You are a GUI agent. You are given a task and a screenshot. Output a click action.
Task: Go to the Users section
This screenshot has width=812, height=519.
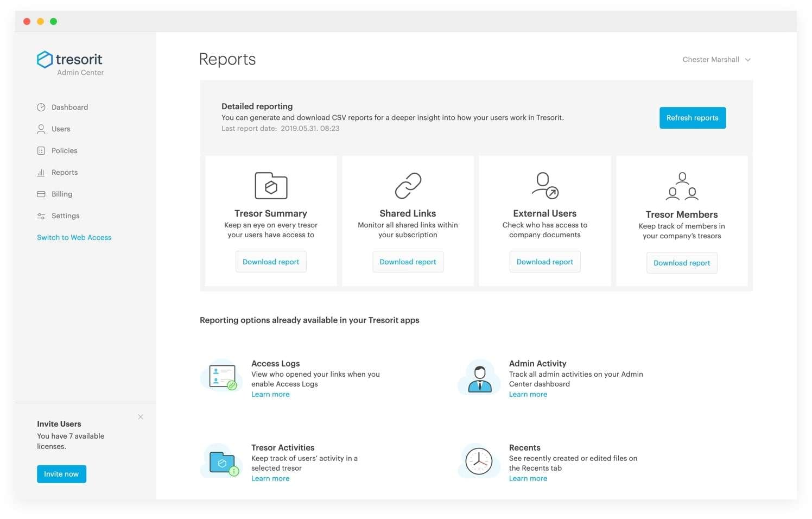tap(61, 129)
